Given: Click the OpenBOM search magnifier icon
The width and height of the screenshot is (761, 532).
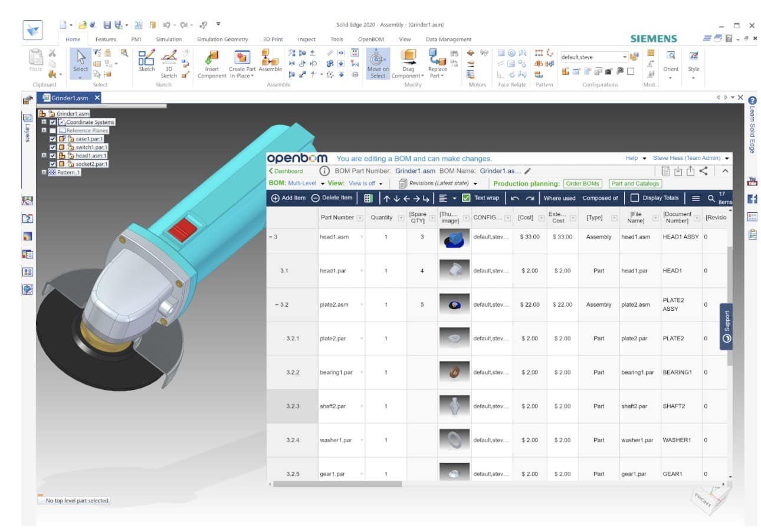Looking at the screenshot, I should [x=711, y=198].
